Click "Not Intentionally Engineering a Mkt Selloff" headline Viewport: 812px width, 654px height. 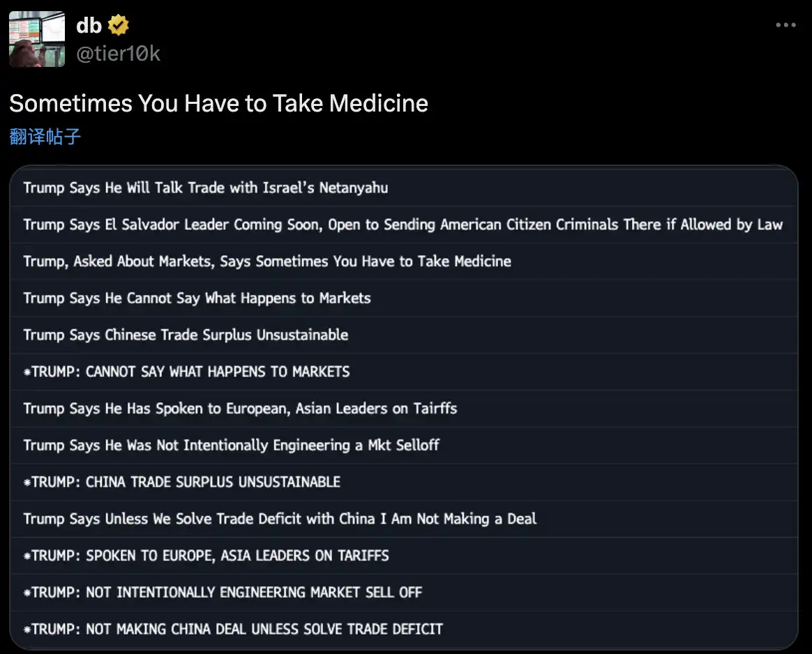[231, 446]
